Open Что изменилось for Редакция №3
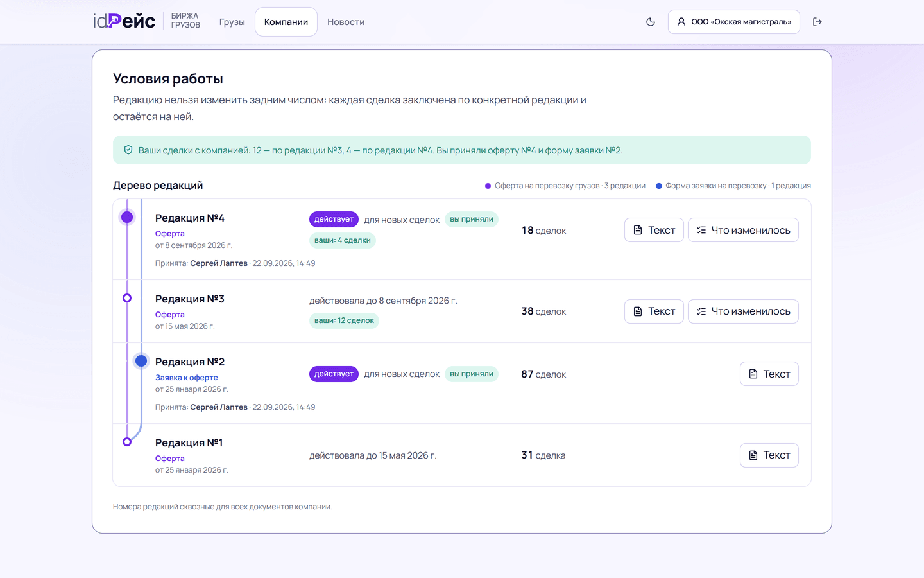 point(743,311)
